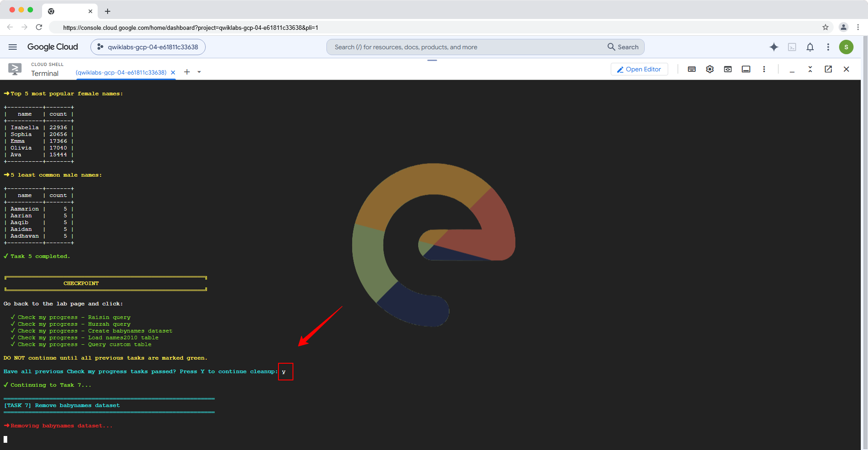Open Cloud Shell web preview icon

tap(728, 69)
